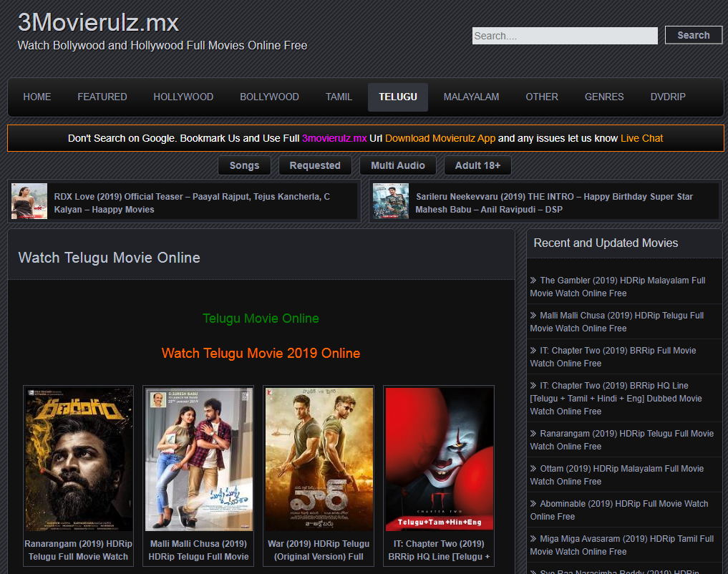The width and height of the screenshot is (728, 574).
Task: Click Watch Telugu Movie 2019 Online heading
Action: (261, 353)
